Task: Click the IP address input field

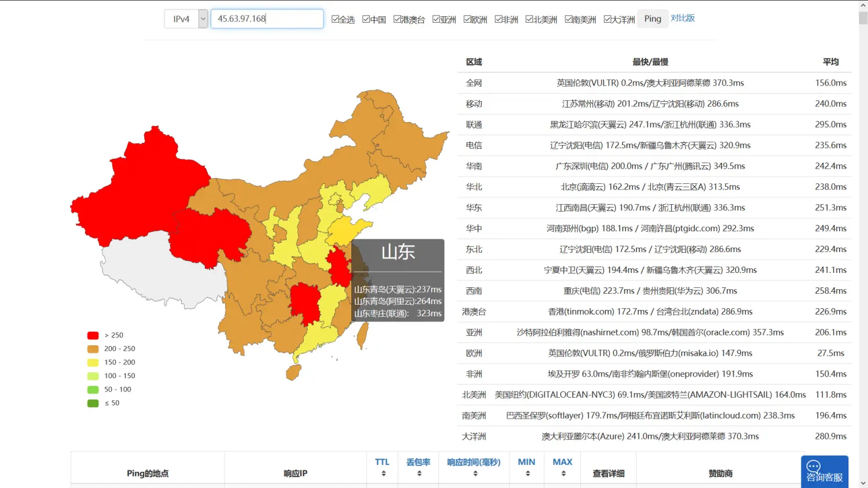Action: [x=267, y=19]
